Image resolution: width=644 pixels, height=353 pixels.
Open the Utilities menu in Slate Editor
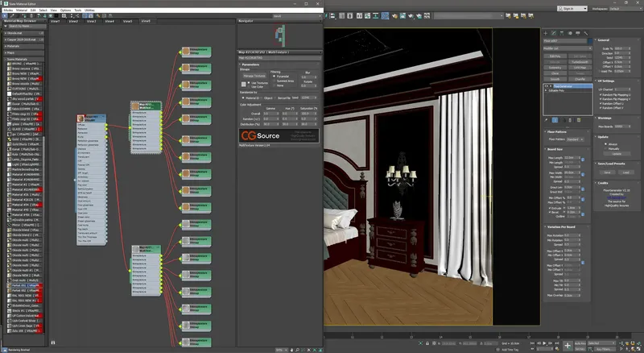[x=89, y=10]
